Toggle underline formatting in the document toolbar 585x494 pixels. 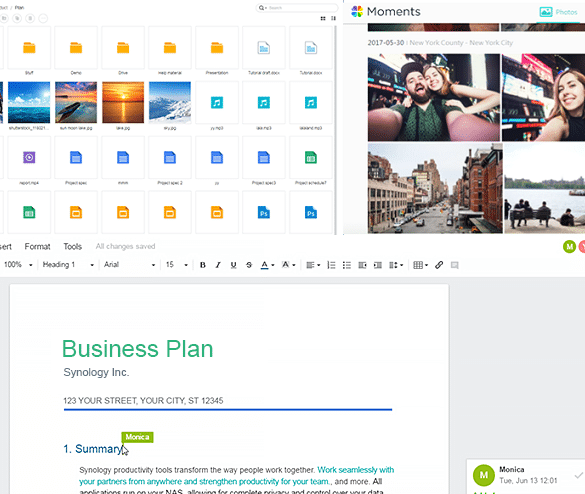(233, 265)
